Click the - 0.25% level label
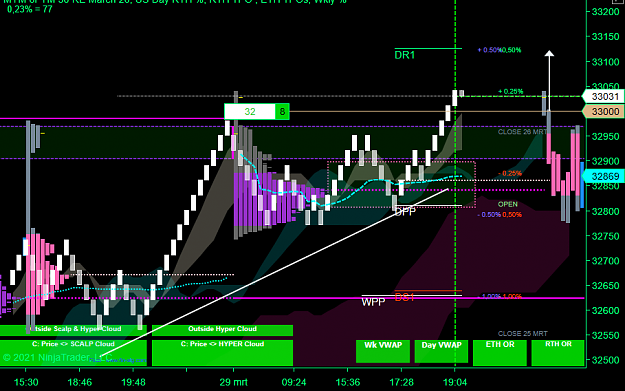 [510, 173]
